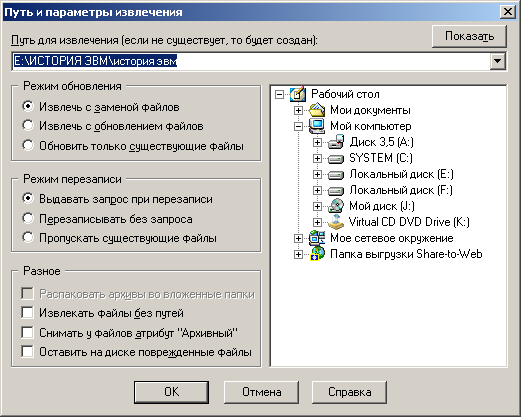Expand the Локальный диск (F:) node
The image size is (521, 417).
[x=317, y=191]
